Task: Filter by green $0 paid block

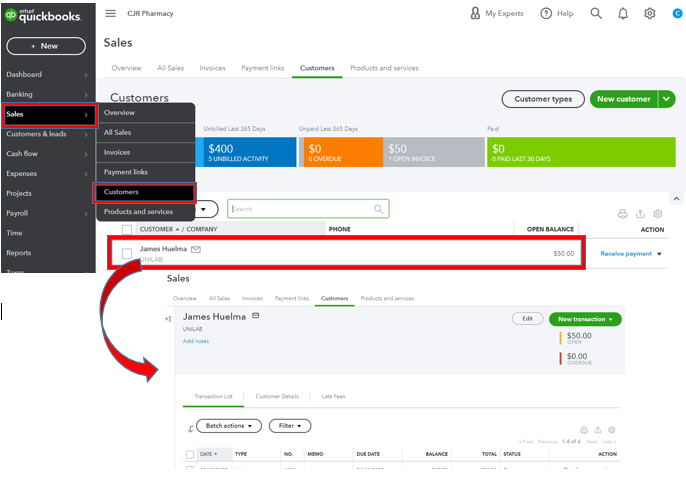Action: tap(581, 152)
